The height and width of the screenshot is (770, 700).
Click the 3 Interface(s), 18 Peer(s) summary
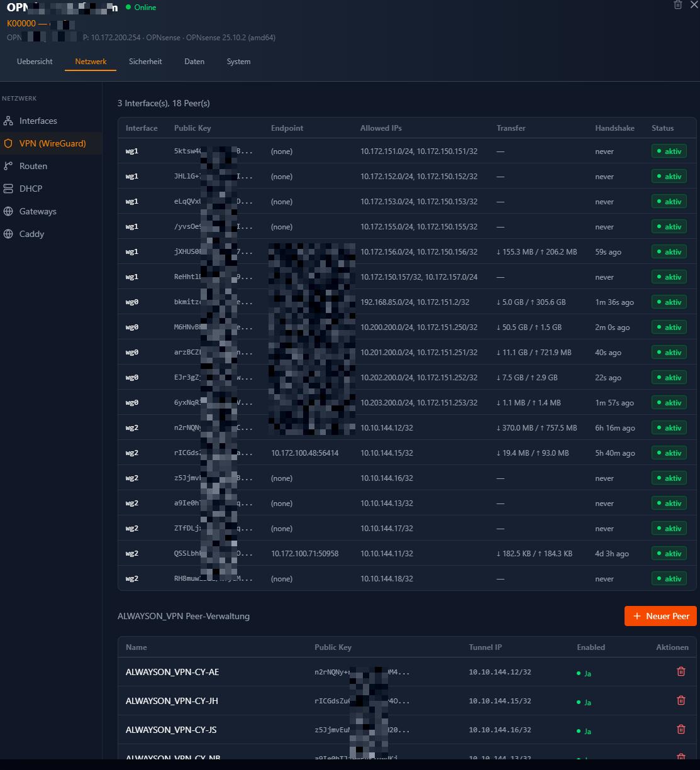coord(164,103)
